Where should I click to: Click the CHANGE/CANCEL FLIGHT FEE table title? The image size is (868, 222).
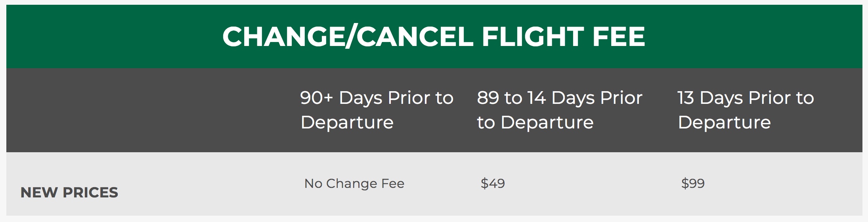(x=434, y=36)
